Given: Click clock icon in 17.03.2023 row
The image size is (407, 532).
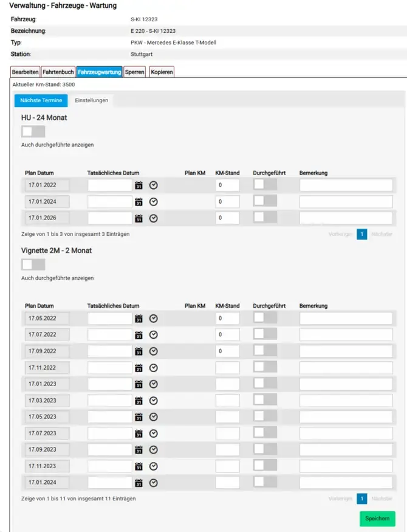Looking at the screenshot, I should [154, 401].
